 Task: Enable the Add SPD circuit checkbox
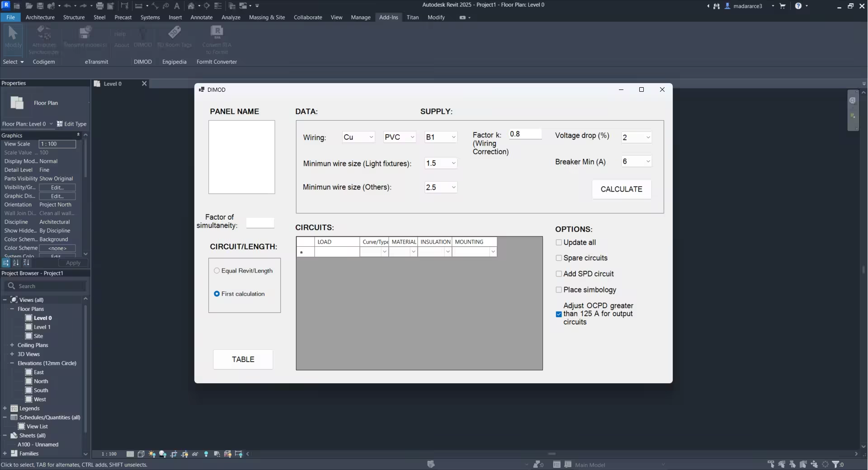(559, 274)
